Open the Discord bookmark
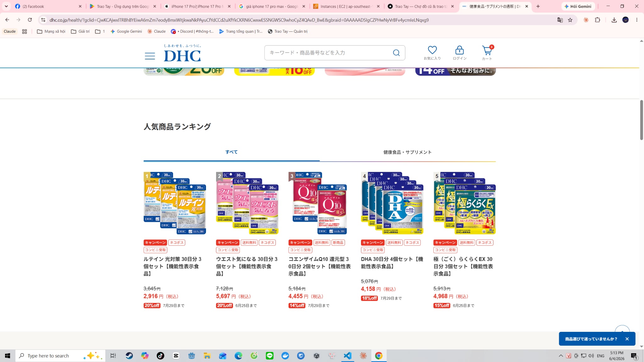This screenshot has width=644, height=362. 192,31
